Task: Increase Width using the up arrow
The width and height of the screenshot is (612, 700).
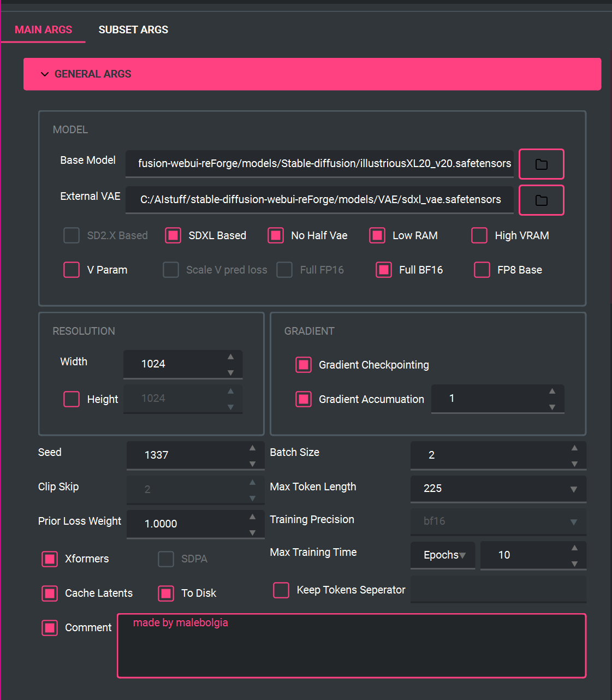Action: click(230, 357)
